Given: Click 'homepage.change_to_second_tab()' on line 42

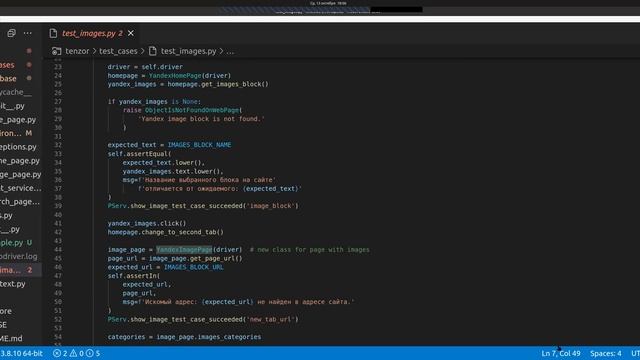Looking at the screenshot, I should click(166, 232).
